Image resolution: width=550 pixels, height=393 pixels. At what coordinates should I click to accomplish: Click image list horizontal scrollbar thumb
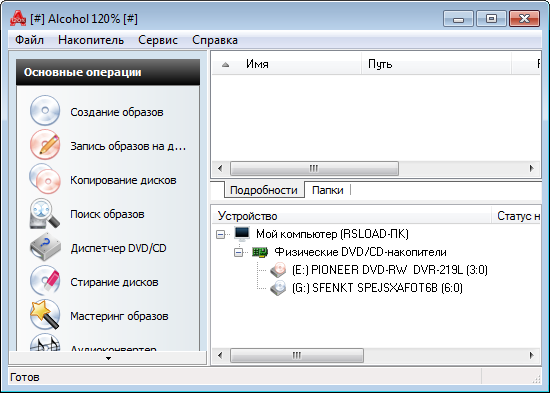tap(314, 168)
